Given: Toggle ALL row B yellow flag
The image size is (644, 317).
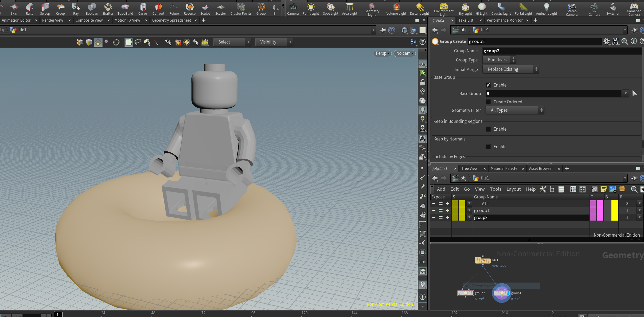Looking at the screenshot, I should coord(614,203).
